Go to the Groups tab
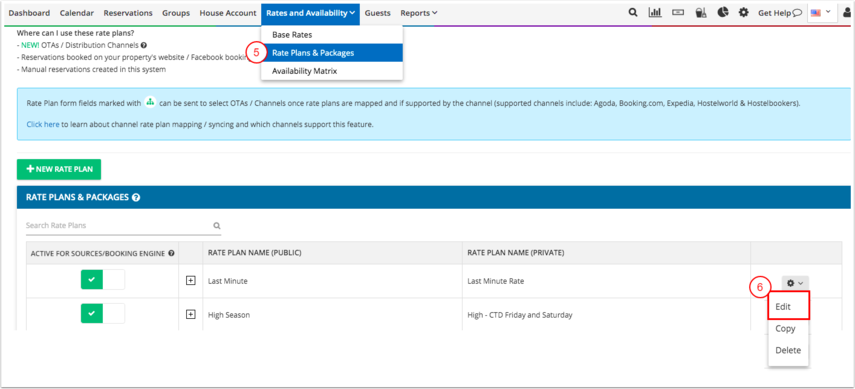 176,13
